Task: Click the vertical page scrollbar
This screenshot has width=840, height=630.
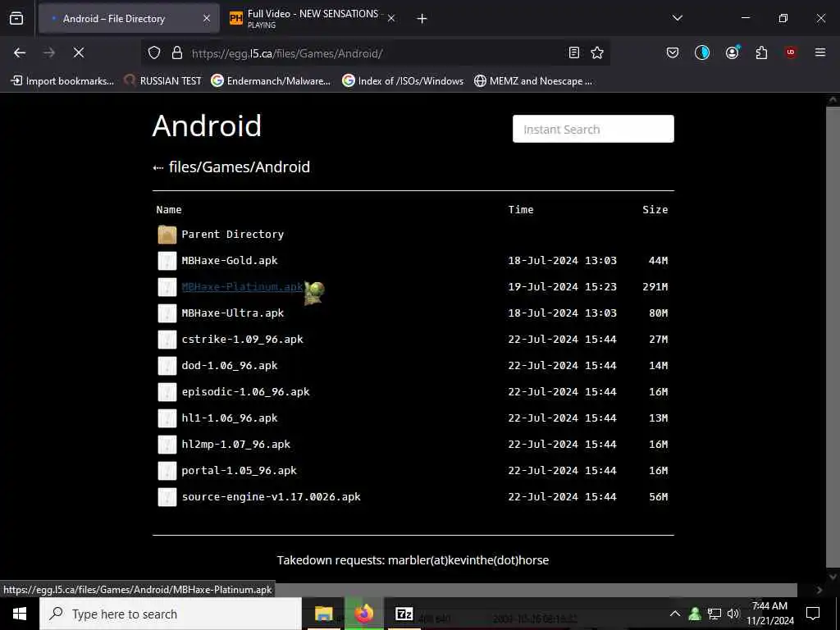Action: (x=833, y=337)
